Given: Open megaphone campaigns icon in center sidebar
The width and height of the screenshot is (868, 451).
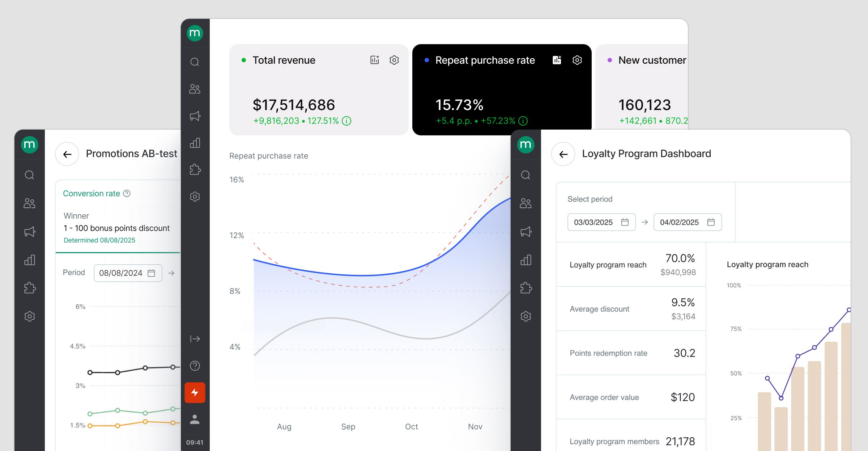Looking at the screenshot, I should 195,116.
